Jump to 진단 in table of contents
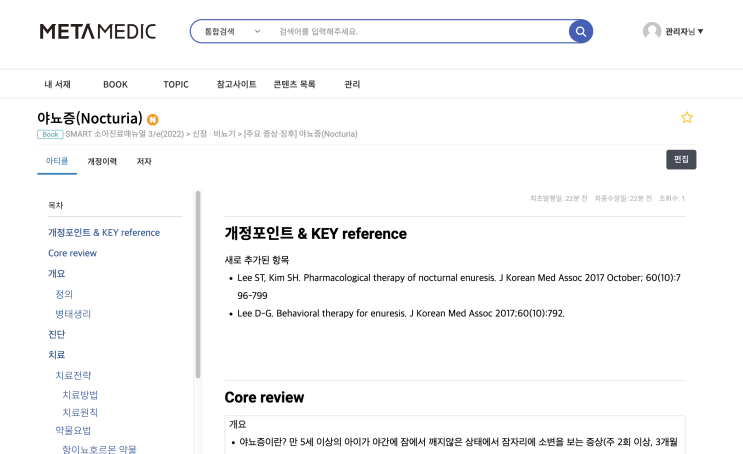Viewport: 743px width, 454px height. (x=56, y=334)
